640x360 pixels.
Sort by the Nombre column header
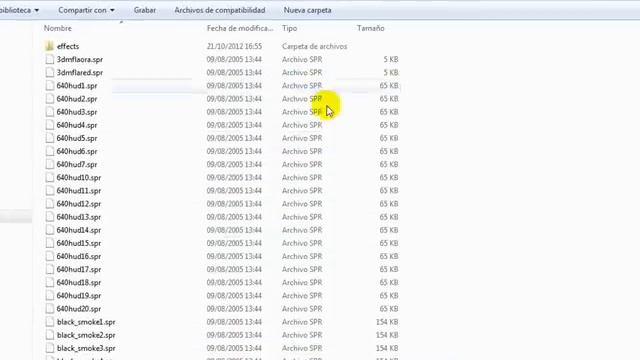(58, 28)
